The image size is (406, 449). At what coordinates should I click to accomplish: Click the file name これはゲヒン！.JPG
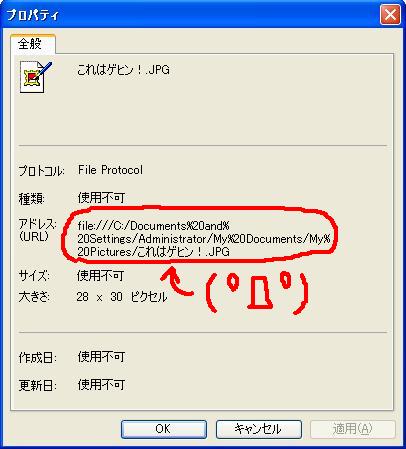(123, 70)
